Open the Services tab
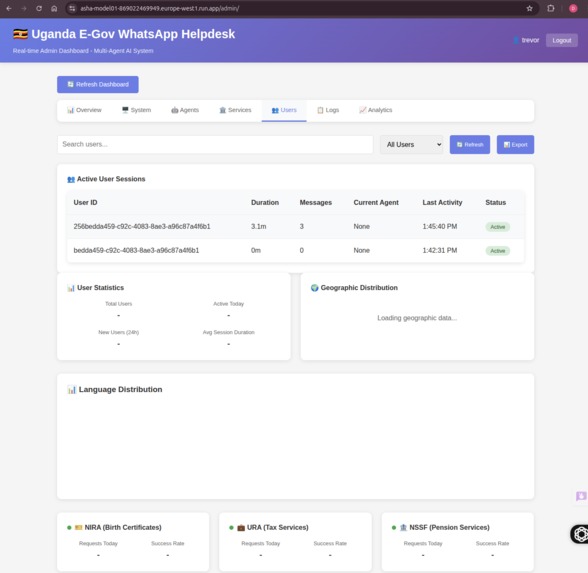This screenshot has width=588, height=573. 235,110
